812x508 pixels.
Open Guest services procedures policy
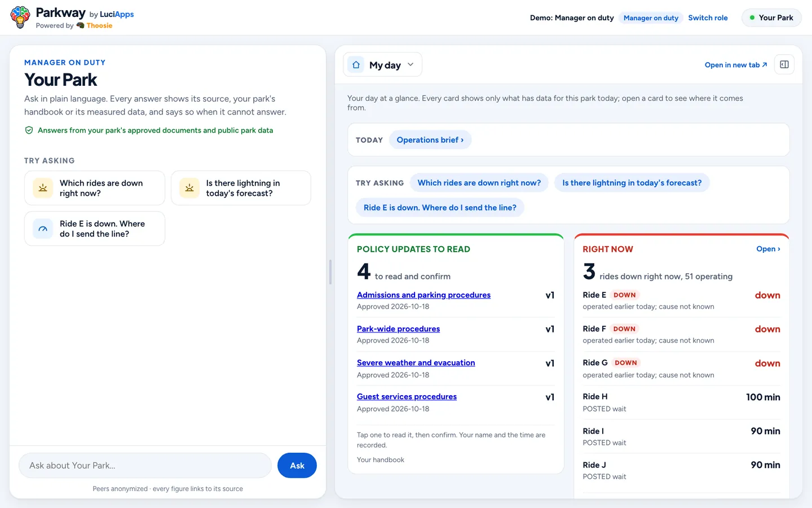pos(407,397)
